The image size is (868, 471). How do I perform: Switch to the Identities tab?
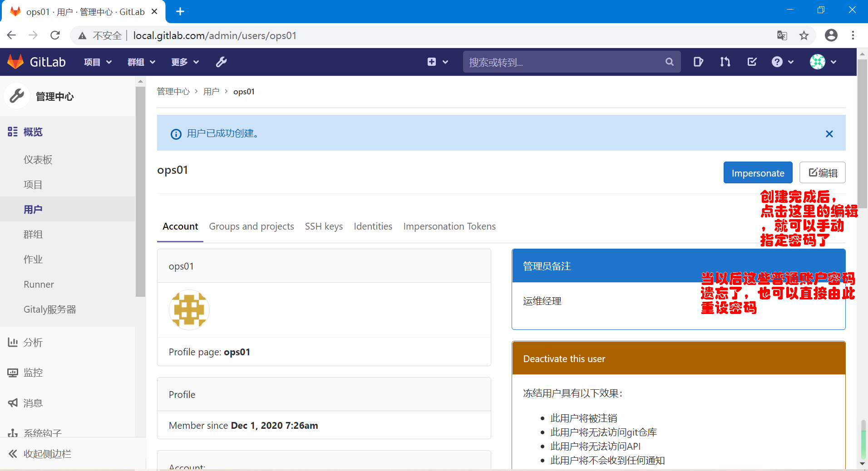click(373, 226)
